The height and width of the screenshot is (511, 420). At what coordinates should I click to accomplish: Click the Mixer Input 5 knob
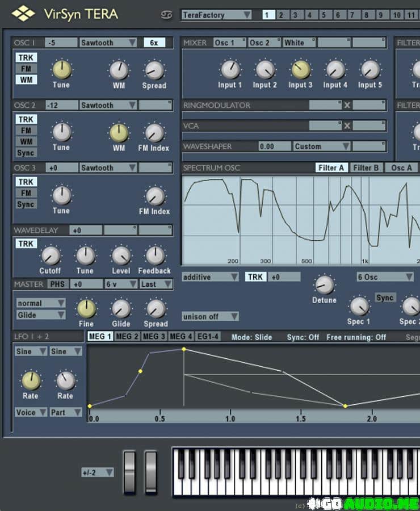pos(370,69)
